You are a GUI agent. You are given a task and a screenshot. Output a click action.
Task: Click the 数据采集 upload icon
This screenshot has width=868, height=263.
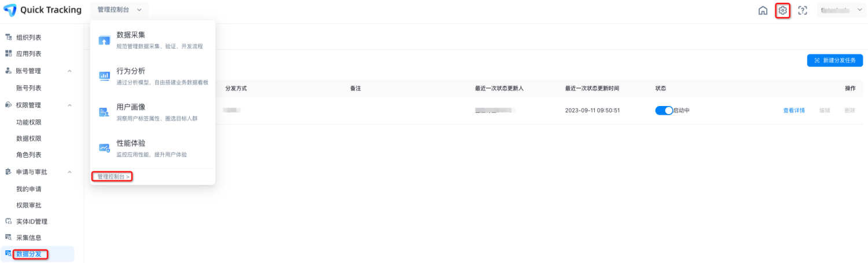click(104, 41)
